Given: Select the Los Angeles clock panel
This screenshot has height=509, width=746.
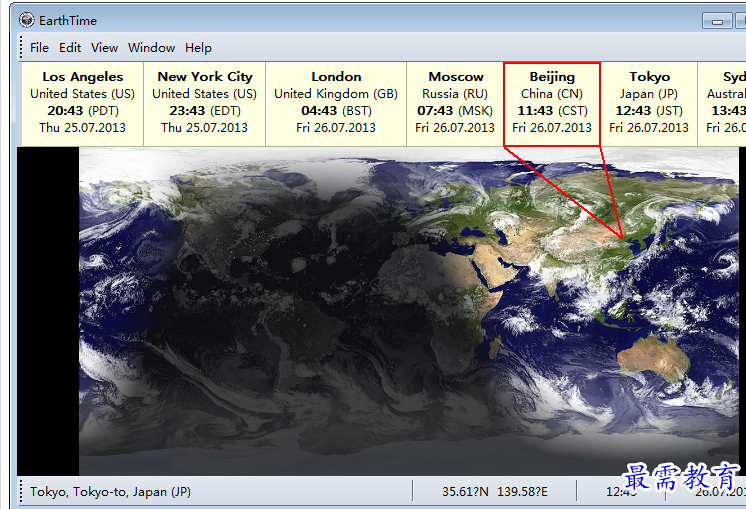Looking at the screenshot, I should click(82, 103).
